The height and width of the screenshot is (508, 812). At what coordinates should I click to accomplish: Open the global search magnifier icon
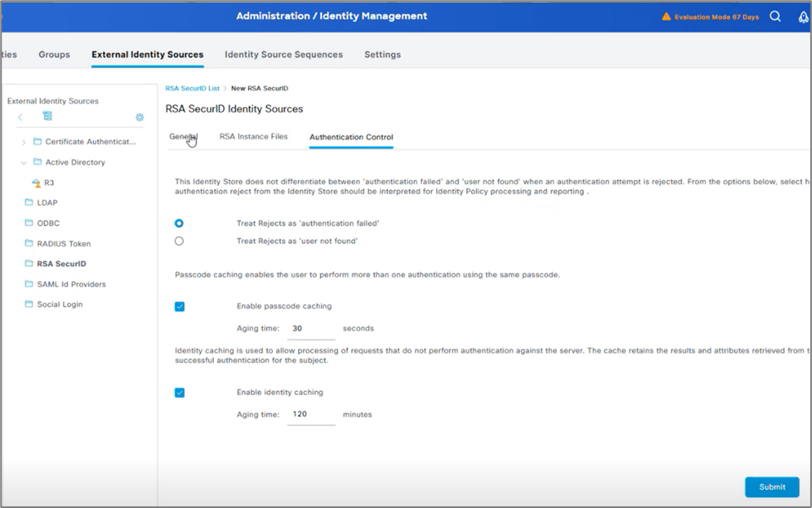pos(775,16)
